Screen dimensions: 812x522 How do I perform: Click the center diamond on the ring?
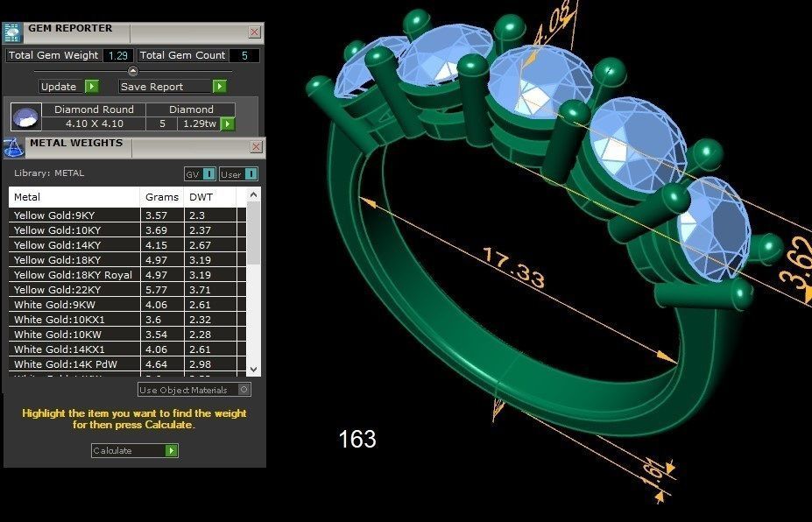click(x=539, y=81)
